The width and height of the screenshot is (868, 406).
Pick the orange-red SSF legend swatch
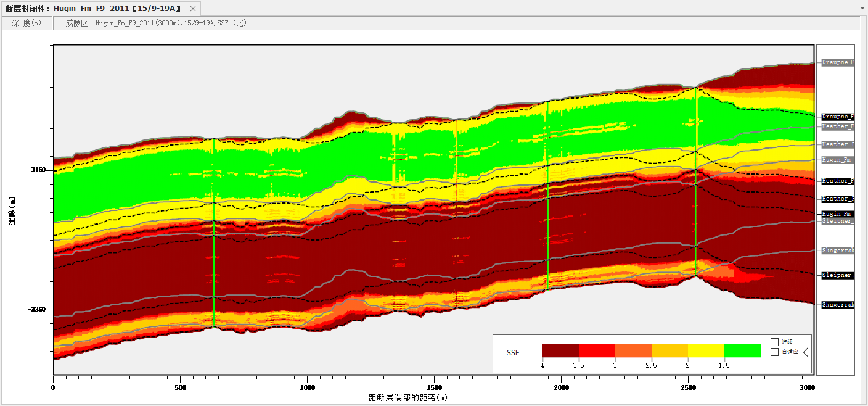point(633,350)
